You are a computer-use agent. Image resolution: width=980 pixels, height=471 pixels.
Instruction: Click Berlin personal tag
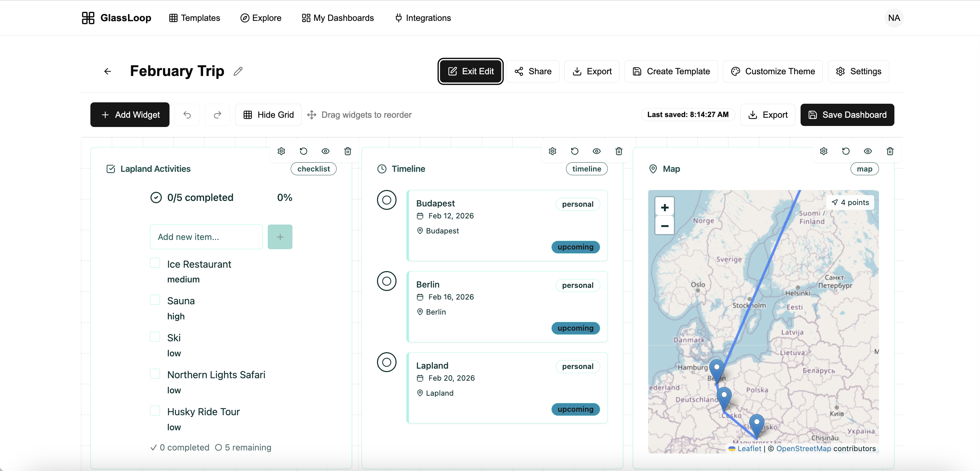578,285
